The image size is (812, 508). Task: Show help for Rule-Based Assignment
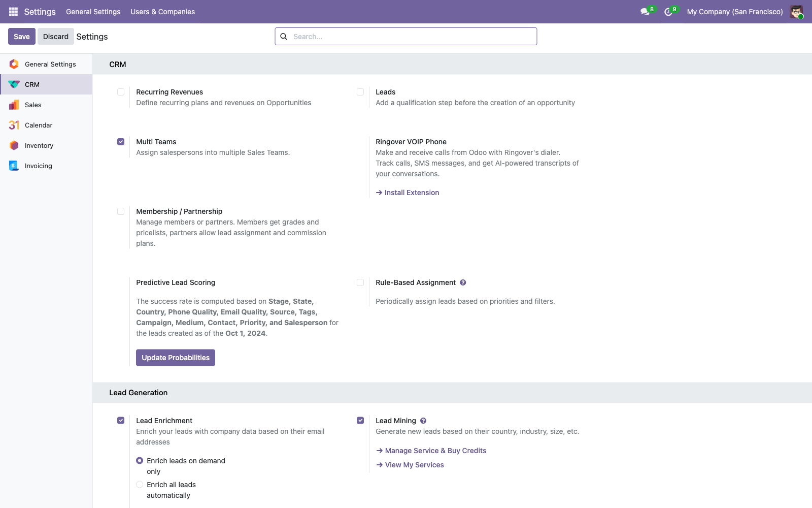(x=463, y=282)
